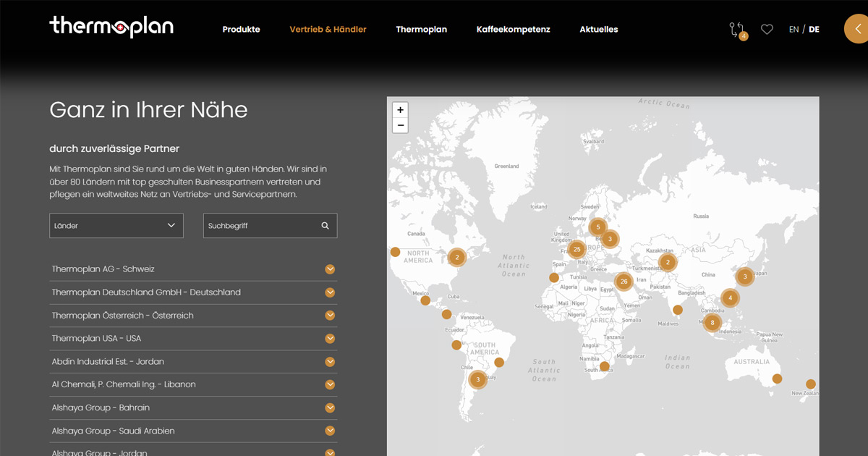Click the cluster marker 3 in South America
The width and height of the screenshot is (868, 456).
click(x=477, y=379)
